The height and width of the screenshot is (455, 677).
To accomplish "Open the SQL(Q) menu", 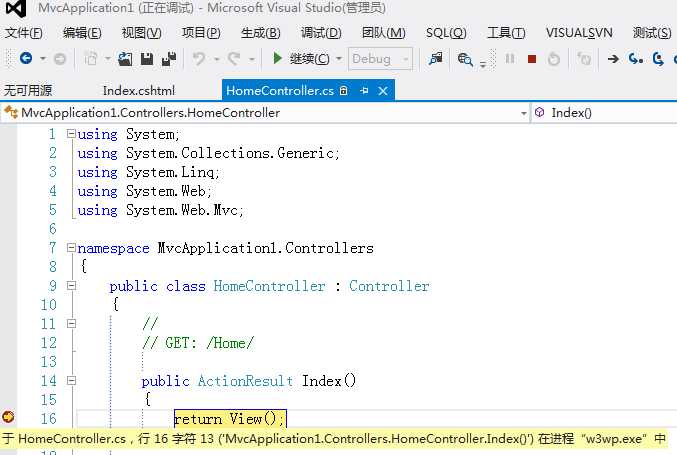I will 446,33.
